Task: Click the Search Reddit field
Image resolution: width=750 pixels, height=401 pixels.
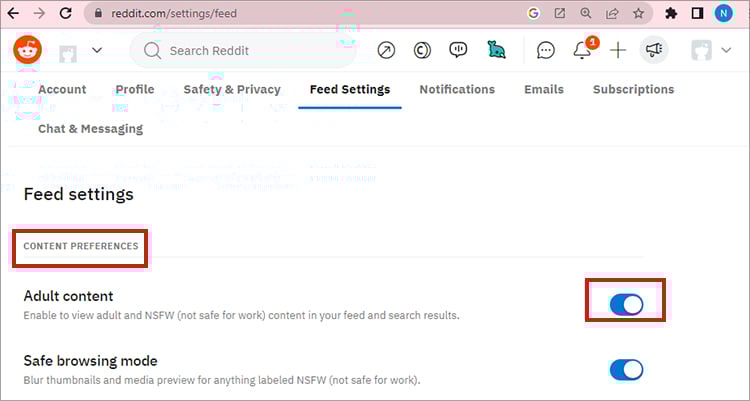Action: coord(243,50)
